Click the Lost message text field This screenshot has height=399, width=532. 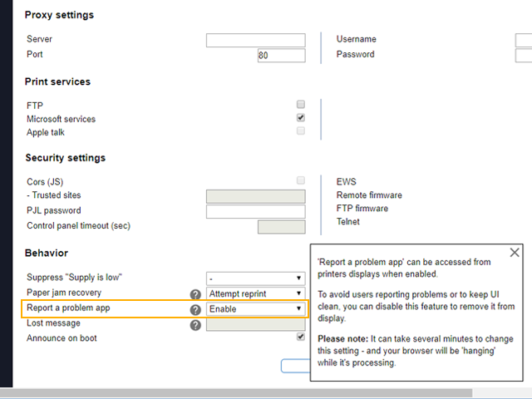(255, 325)
